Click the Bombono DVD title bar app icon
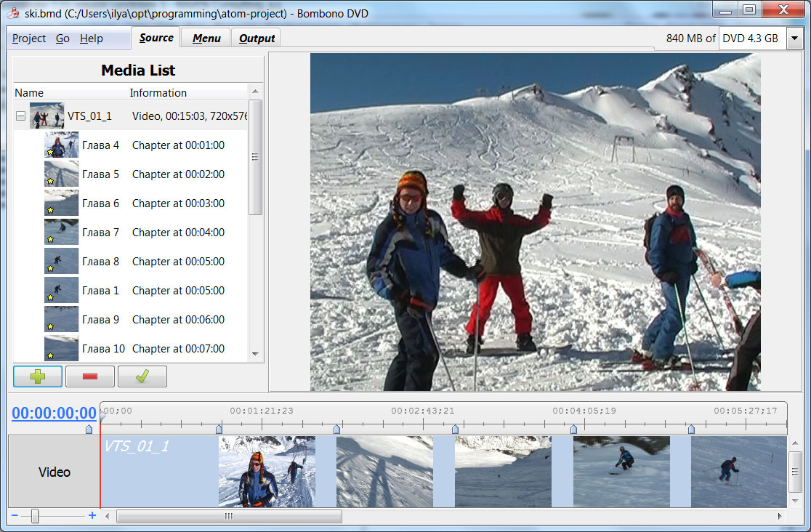Screen dimensions: 811x532 (x=14, y=13)
